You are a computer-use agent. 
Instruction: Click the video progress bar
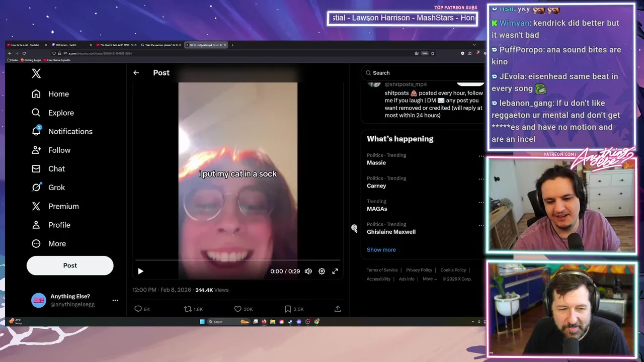click(237, 260)
